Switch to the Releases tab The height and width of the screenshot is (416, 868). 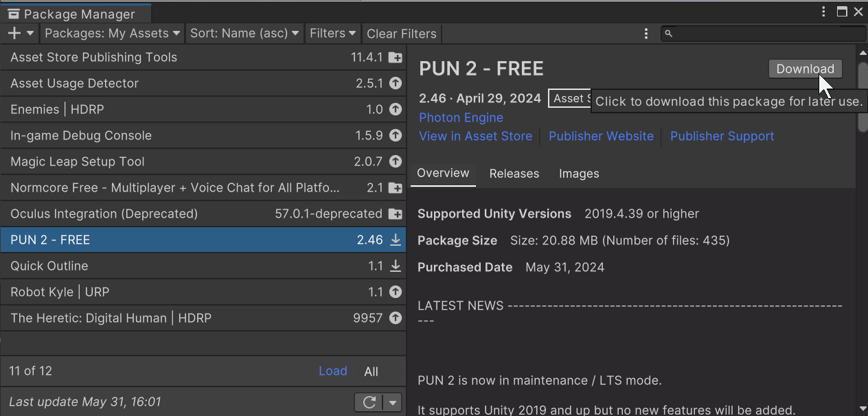(514, 174)
